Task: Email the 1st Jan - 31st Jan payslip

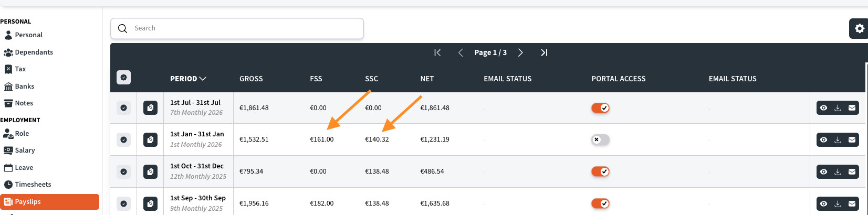Action: (852, 140)
